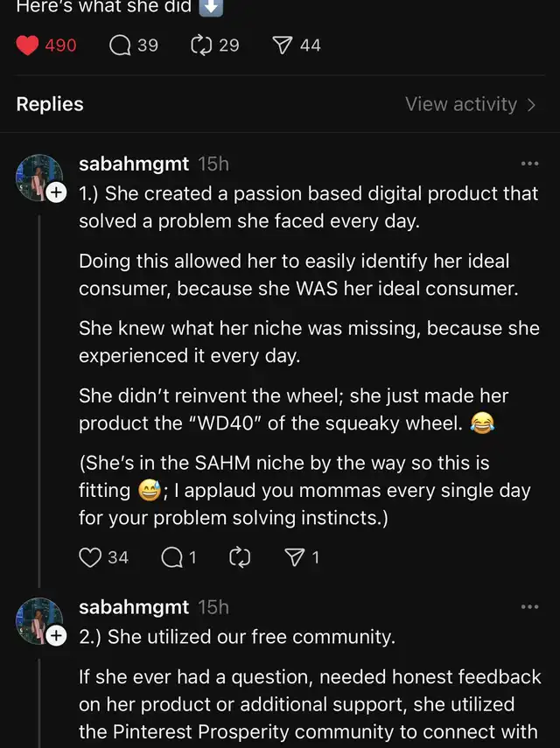Image resolution: width=560 pixels, height=748 pixels.
Task: Repost the main post with 29 reposts
Action: (x=201, y=45)
